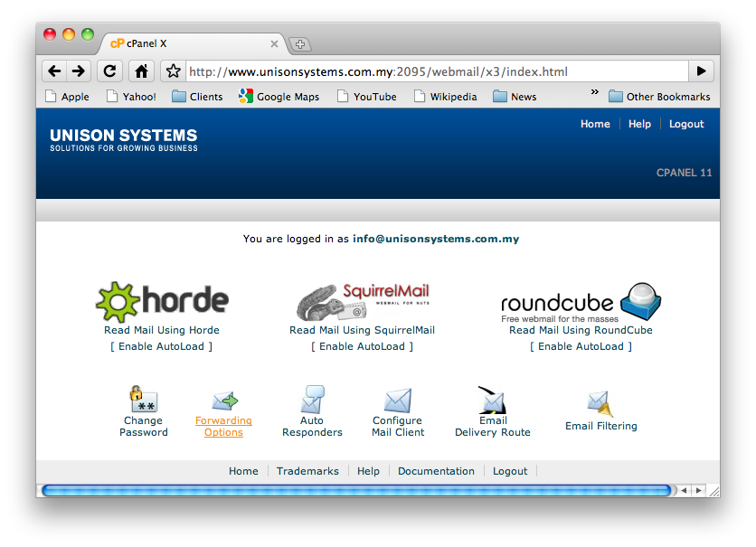The height and width of the screenshot is (547, 756).
Task: Expand the bookmarks overflow chevron
Action: (x=596, y=91)
